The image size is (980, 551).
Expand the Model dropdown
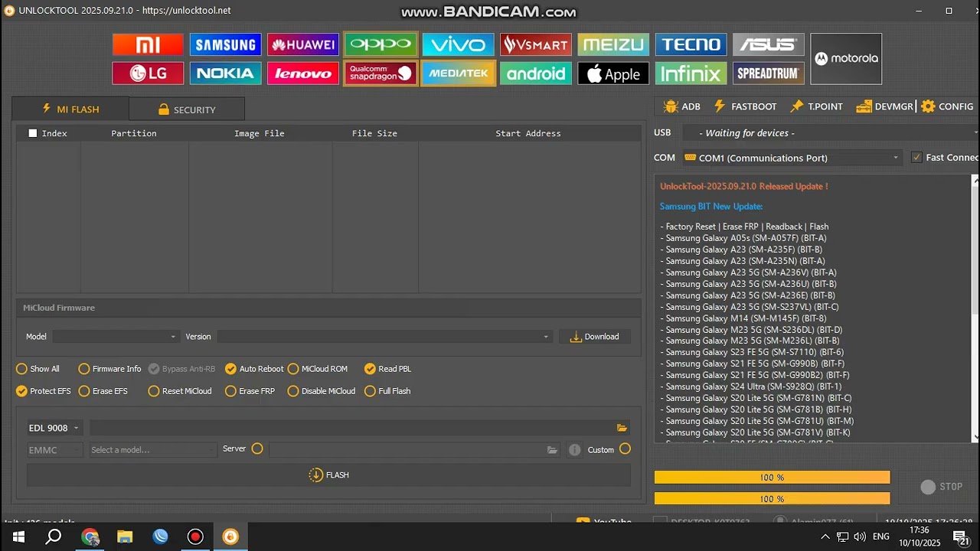(x=116, y=337)
